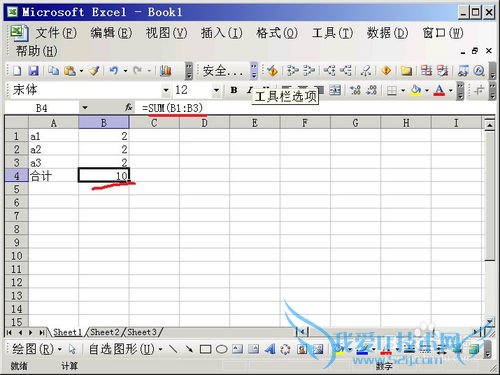Click the New workbook icon
Viewport: 500px width, 375px height.
tap(17, 71)
